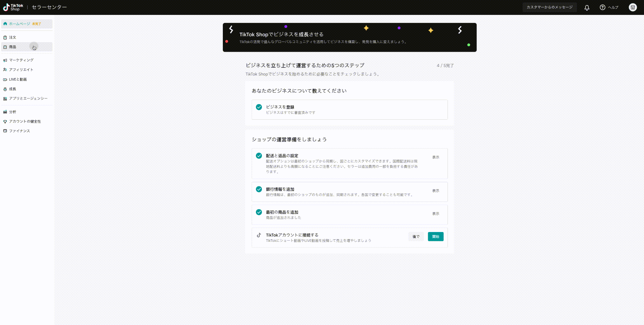Open 分析 menu
644x325 pixels.
point(27,112)
